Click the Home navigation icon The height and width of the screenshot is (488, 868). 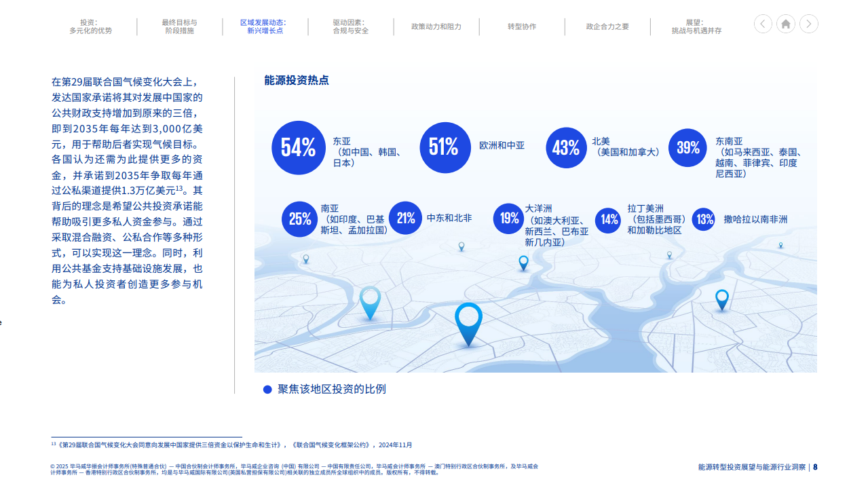coord(785,23)
